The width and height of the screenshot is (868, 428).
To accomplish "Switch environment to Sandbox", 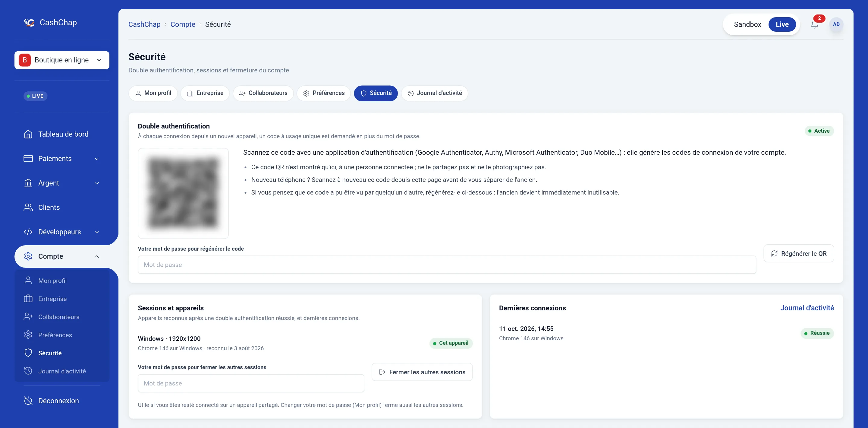I will (x=747, y=24).
